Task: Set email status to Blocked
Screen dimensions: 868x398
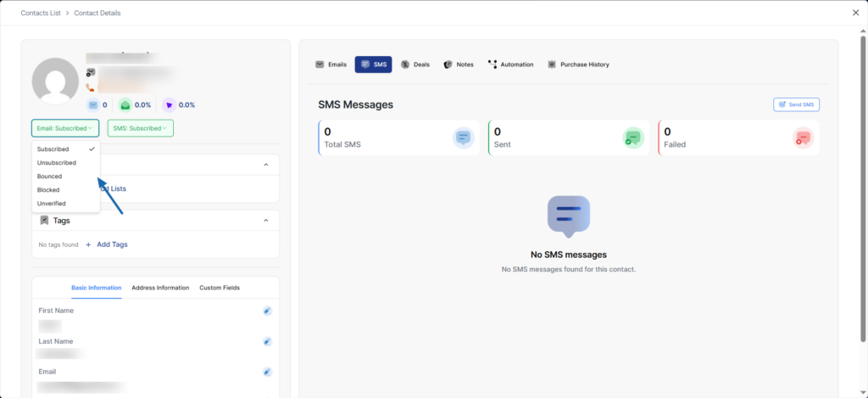Action: (x=48, y=190)
